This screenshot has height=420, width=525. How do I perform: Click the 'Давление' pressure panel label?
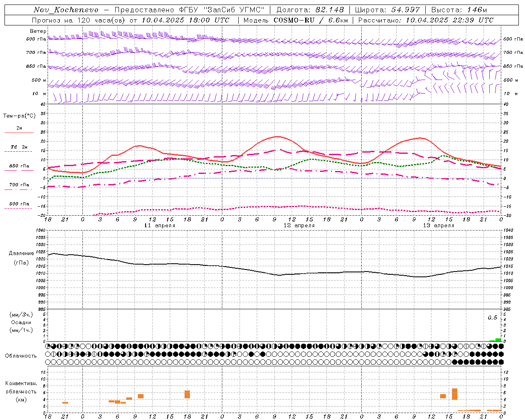21,253
